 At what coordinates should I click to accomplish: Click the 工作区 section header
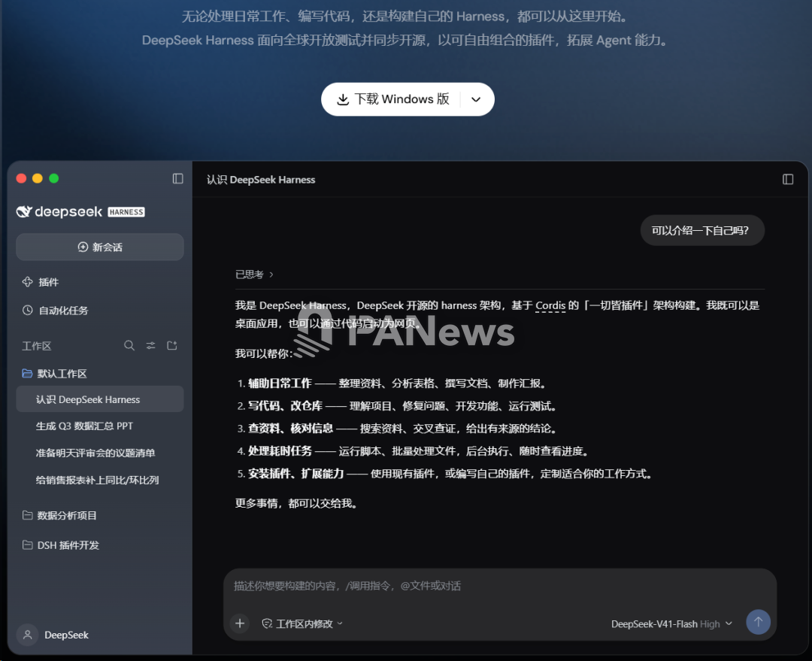point(36,346)
